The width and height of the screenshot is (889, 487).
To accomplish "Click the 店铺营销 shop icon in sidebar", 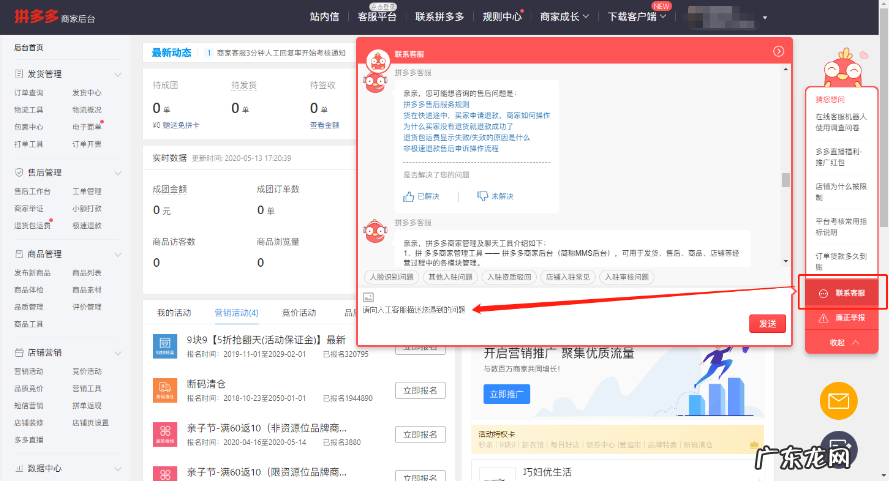I will [x=19, y=353].
